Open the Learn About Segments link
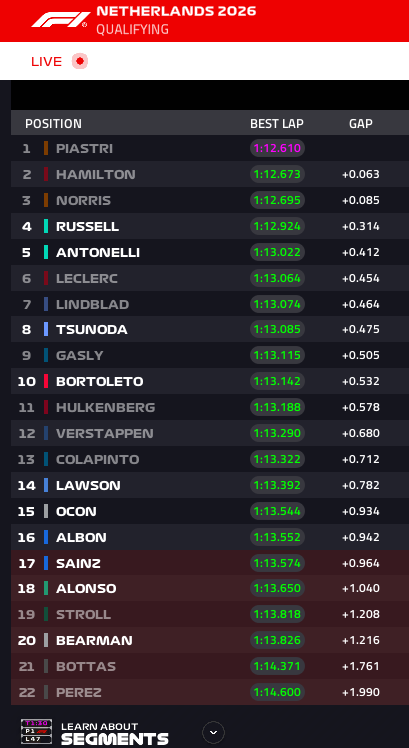The height and width of the screenshot is (748, 409). tap(115, 733)
